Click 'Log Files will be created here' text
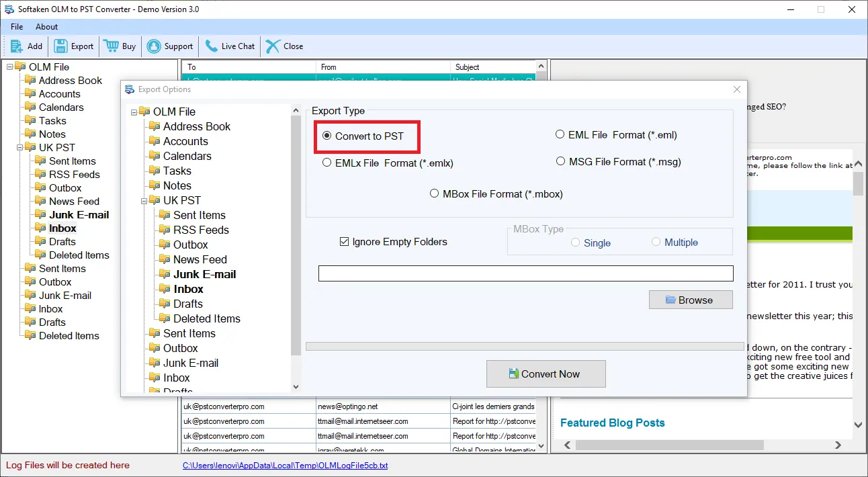This screenshot has width=868, height=477. point(68,465)
